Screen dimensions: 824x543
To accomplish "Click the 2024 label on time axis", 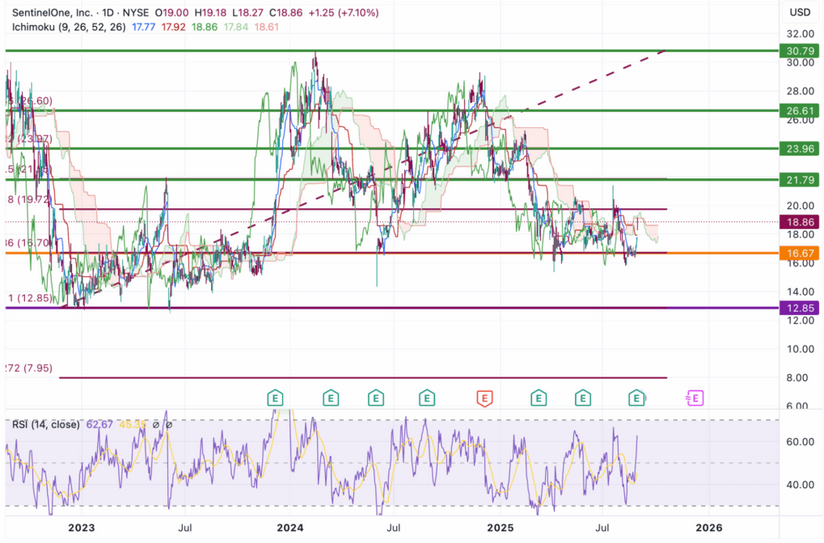I will coord(290,527).
